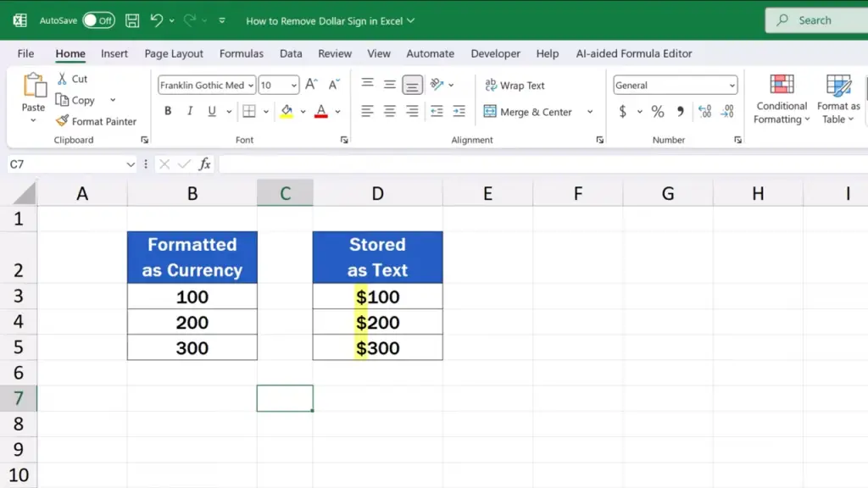Click the Percent Style icon
Image resolution: width=868 pixels, height=488 pixels.
(657, 112)
